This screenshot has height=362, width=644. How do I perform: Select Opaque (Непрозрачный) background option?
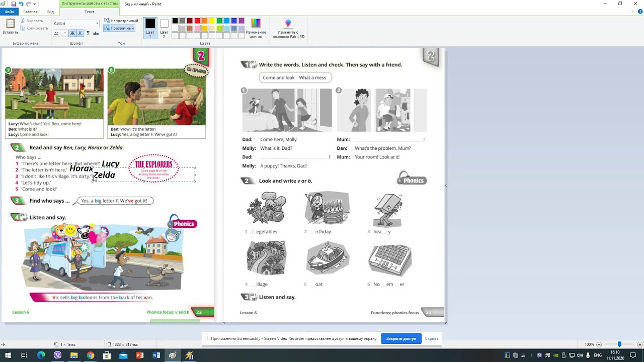pos(121,21)
